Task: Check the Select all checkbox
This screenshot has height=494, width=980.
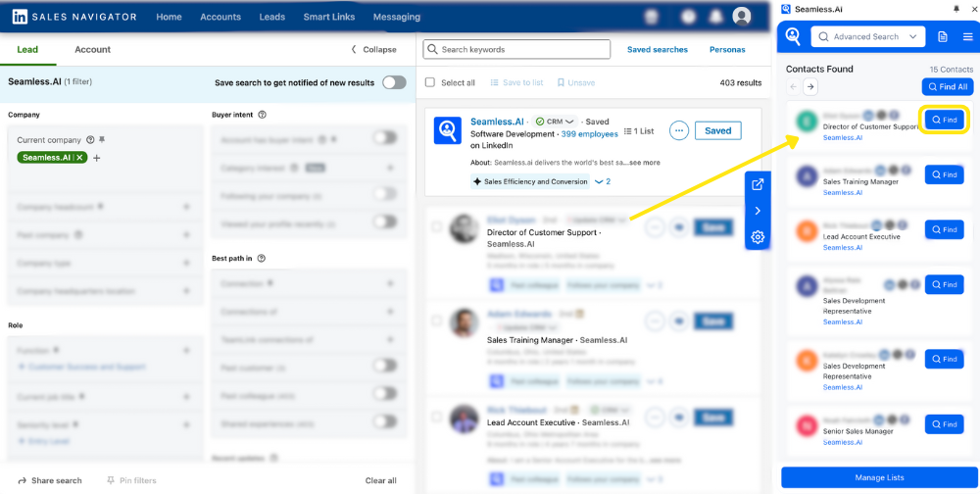Action: tap(429, 83)
